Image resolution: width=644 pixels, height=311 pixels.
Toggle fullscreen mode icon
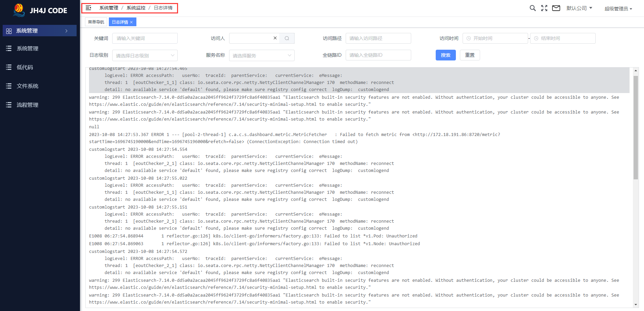click(544, 8)
